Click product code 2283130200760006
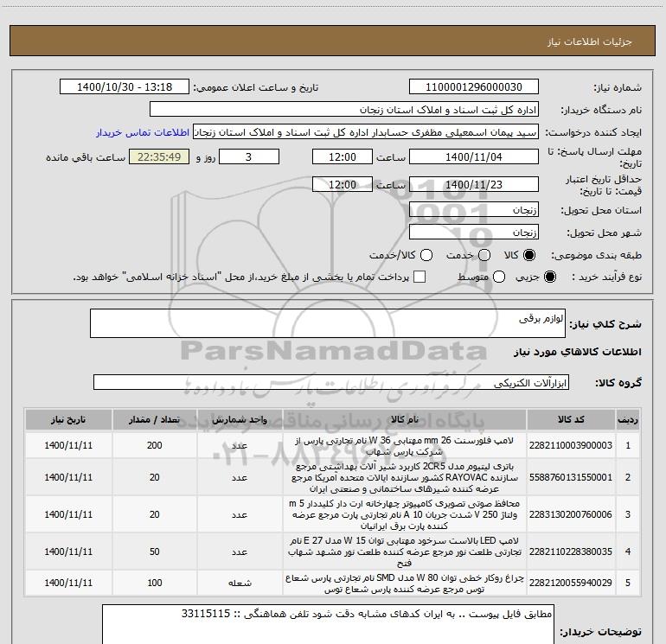Viewport: 666px width, 644px height. [x=571, y=514]
